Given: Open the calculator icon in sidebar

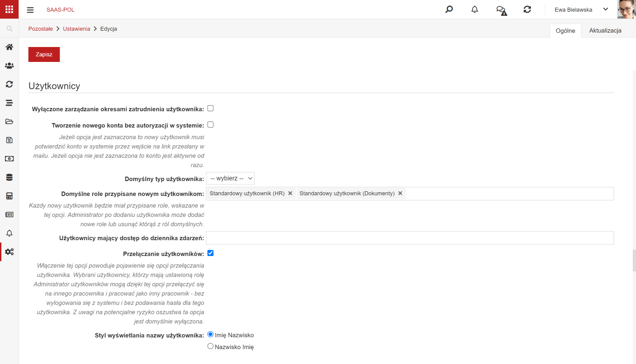Looking at the screenshot, I should [x=9, y=196].
